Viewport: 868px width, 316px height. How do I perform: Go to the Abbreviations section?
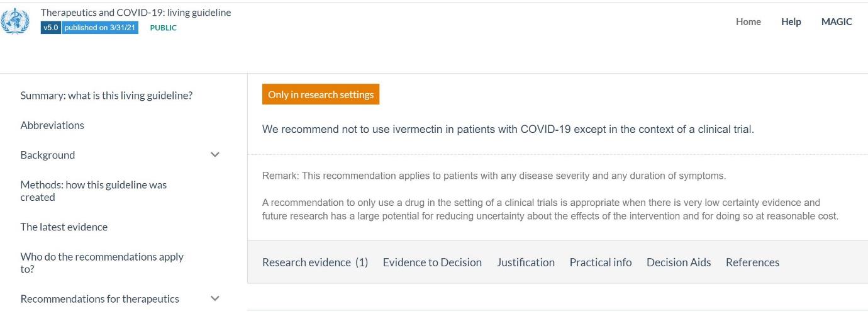point(52,125)
